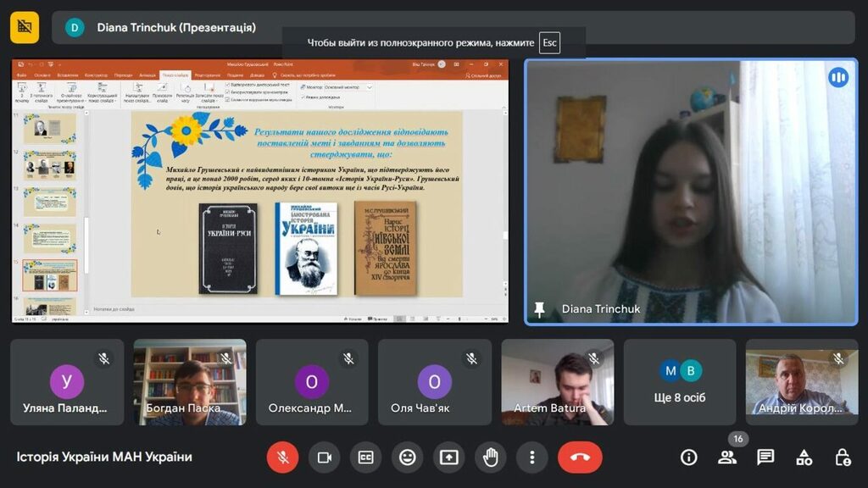
Task: Open the 'Рецензування' ribbon tab
Action: (x=207, y=75)
